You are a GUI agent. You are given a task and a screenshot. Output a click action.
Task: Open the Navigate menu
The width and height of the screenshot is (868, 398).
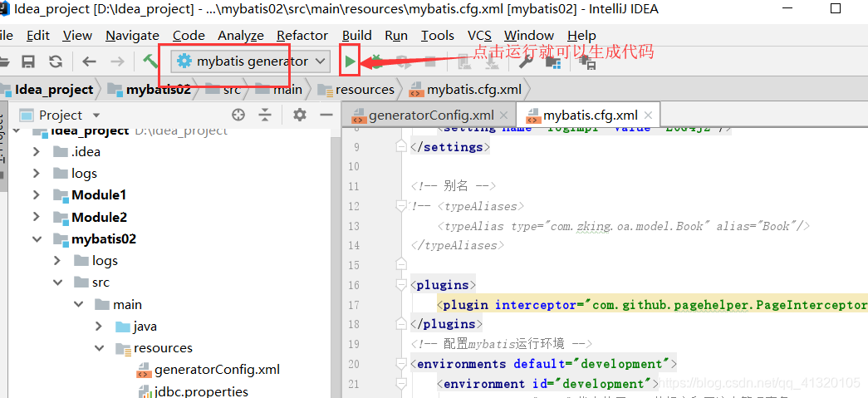tap(132, 36)
